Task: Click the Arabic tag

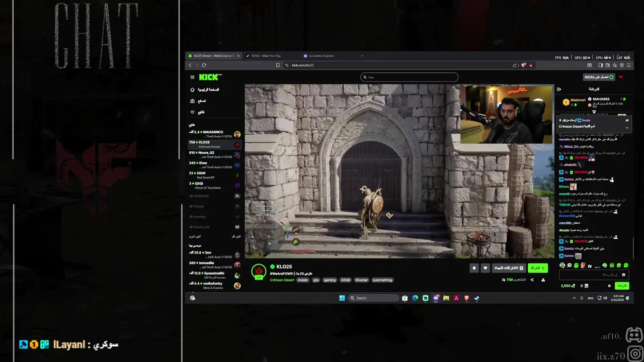Action: [303, 280]
